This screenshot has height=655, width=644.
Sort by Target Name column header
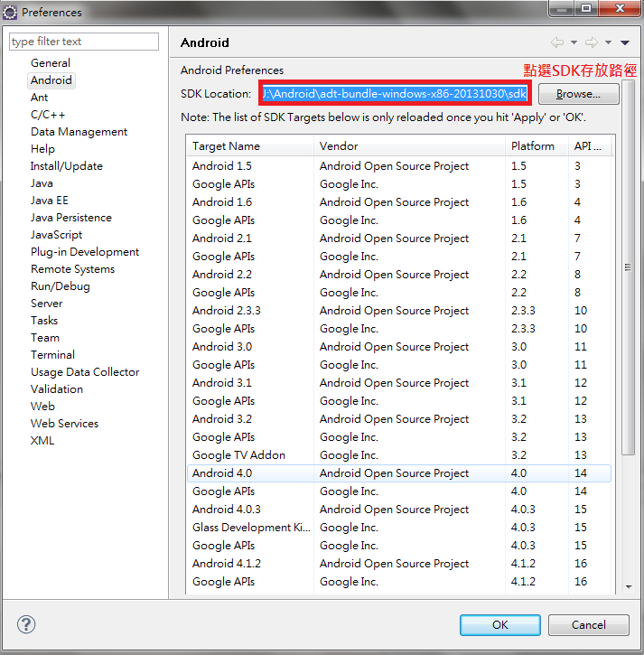click(x=250, y=145)
